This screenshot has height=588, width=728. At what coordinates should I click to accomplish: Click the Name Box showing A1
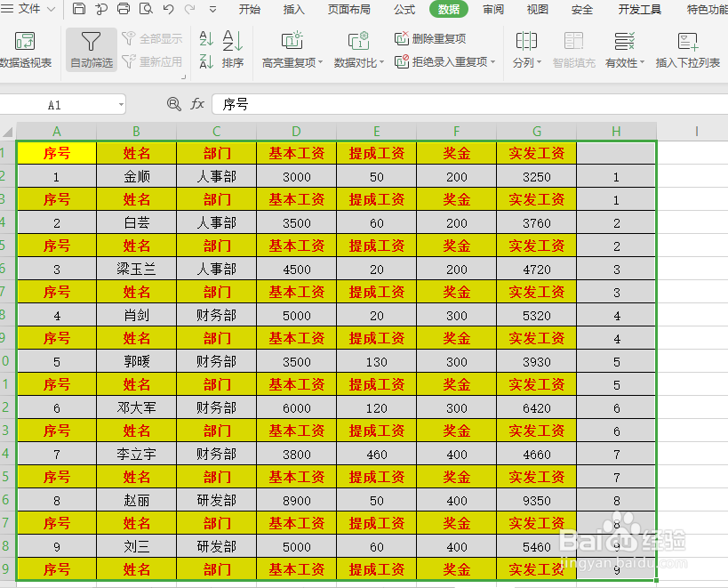pyautogui.click(x=55, y=105)
